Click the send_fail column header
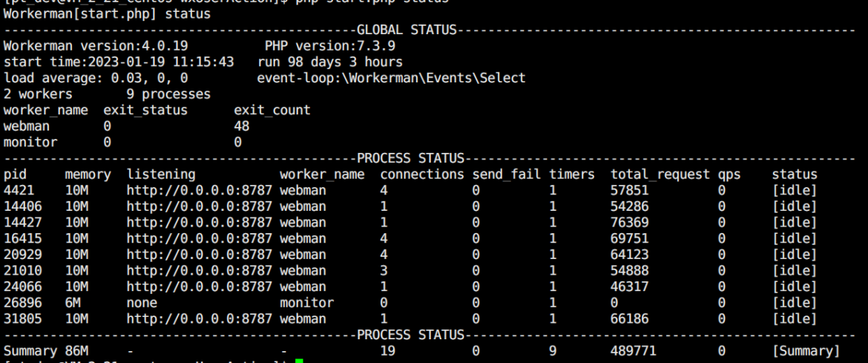868x363 pixels. (x=507, y=174)
